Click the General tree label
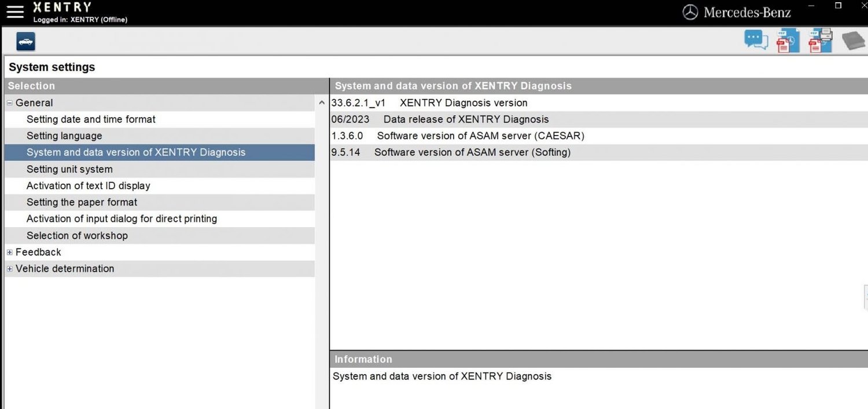 [x=34, y=103]
